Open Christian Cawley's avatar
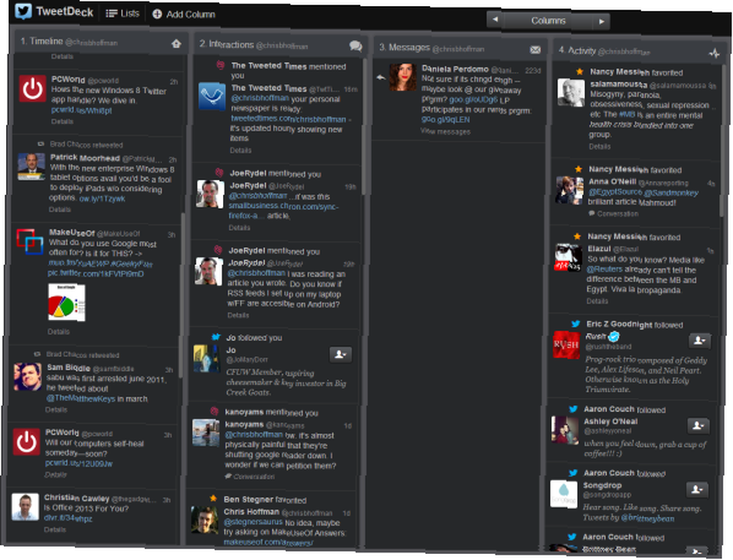Viewport: 733px width, 560px height. coord(25,507)
